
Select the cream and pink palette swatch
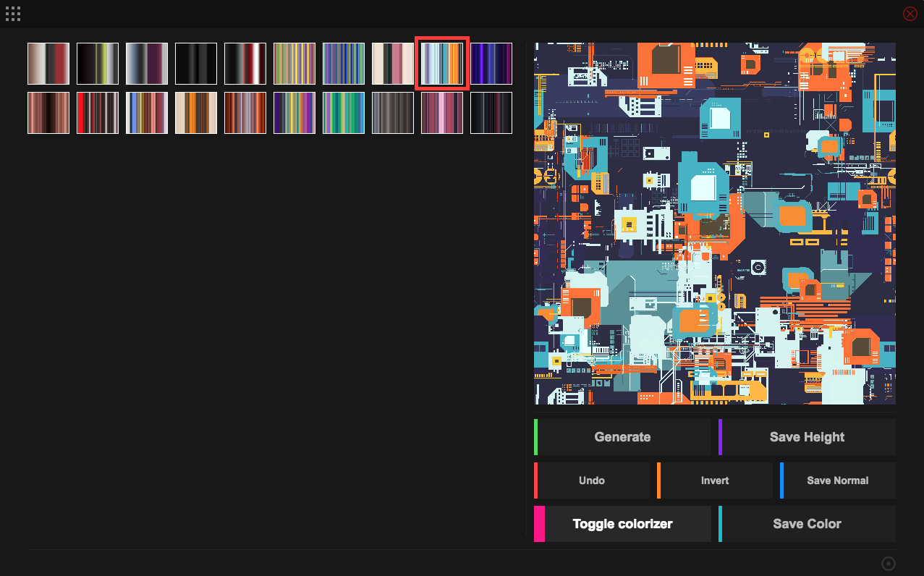tap(393, 64)
